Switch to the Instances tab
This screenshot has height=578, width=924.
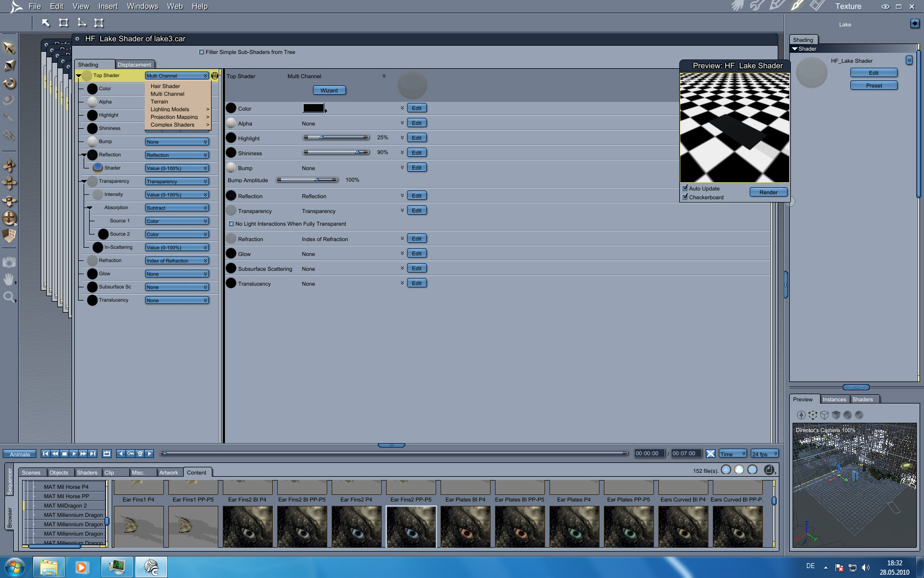click(x=834, y=400)
